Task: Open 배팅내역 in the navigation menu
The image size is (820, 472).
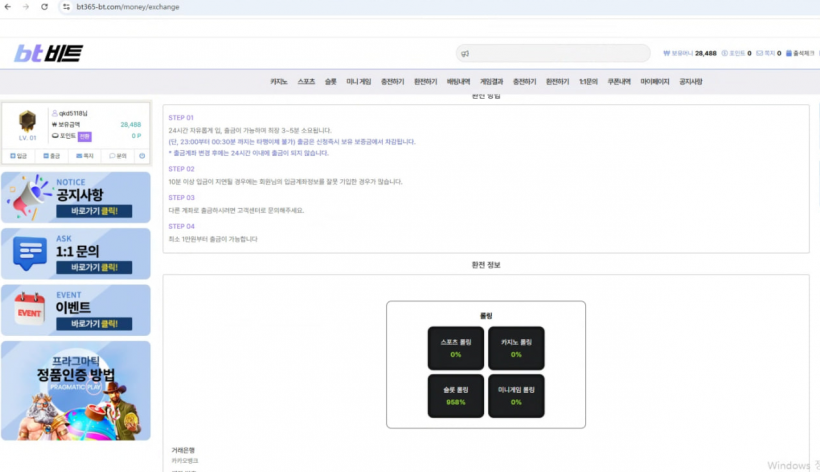Action: (458, 82)
